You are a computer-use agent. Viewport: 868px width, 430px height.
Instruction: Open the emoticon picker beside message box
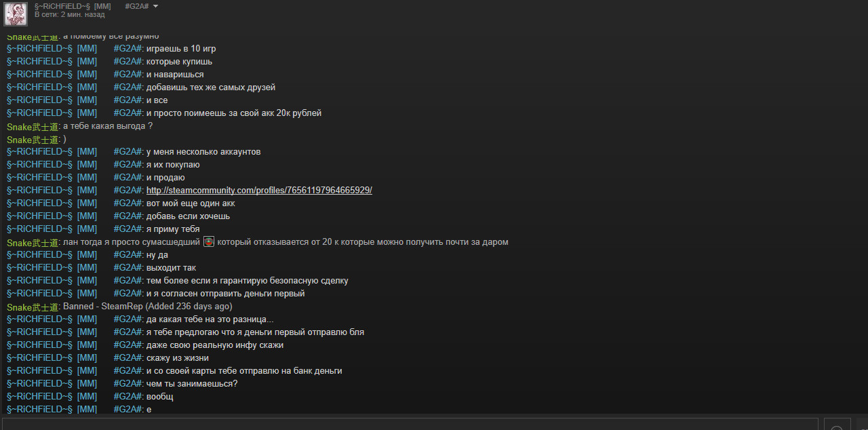point(837,426)
